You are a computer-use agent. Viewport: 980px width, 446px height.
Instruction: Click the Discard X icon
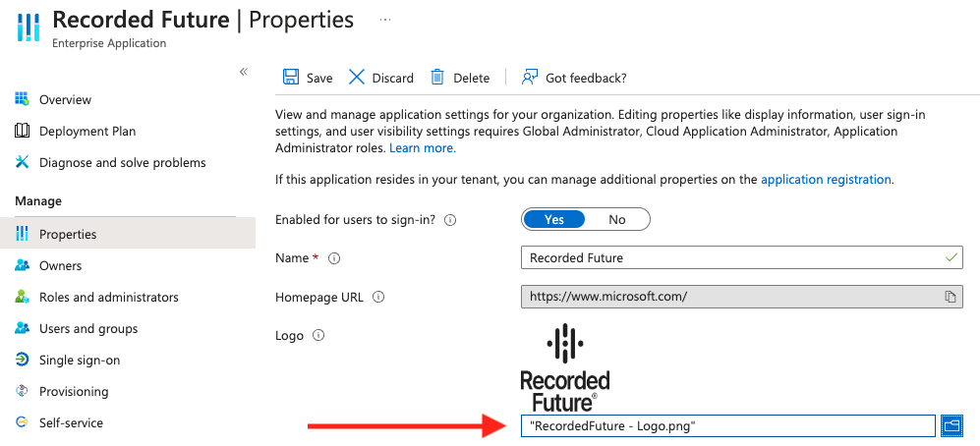357,78
